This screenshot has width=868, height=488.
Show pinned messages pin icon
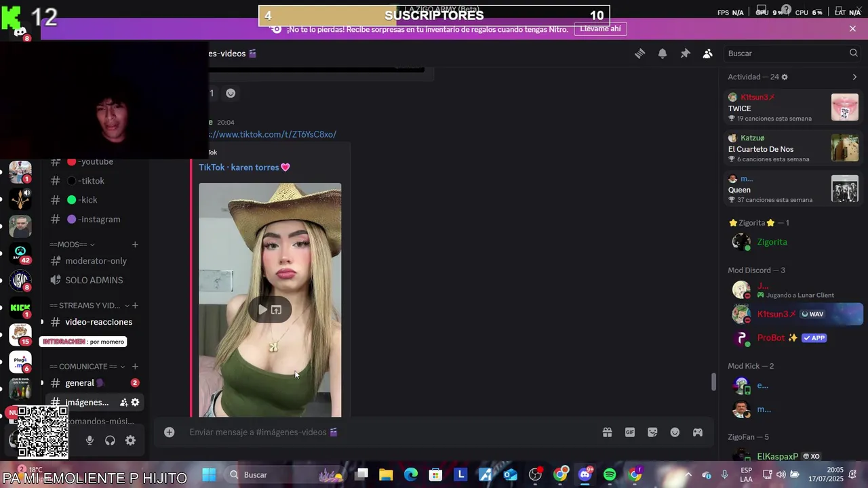click(685, 54)
